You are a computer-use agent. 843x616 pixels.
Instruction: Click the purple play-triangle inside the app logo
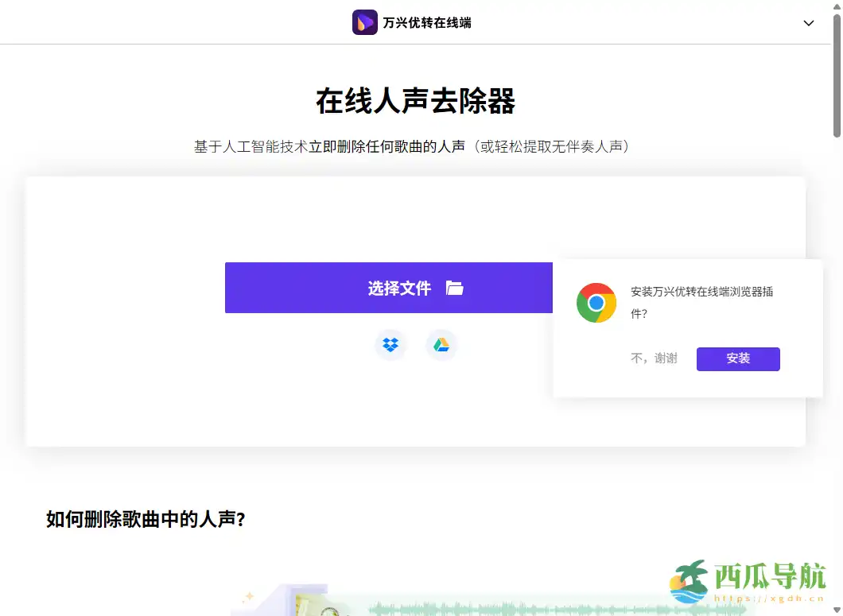(366, 21)
